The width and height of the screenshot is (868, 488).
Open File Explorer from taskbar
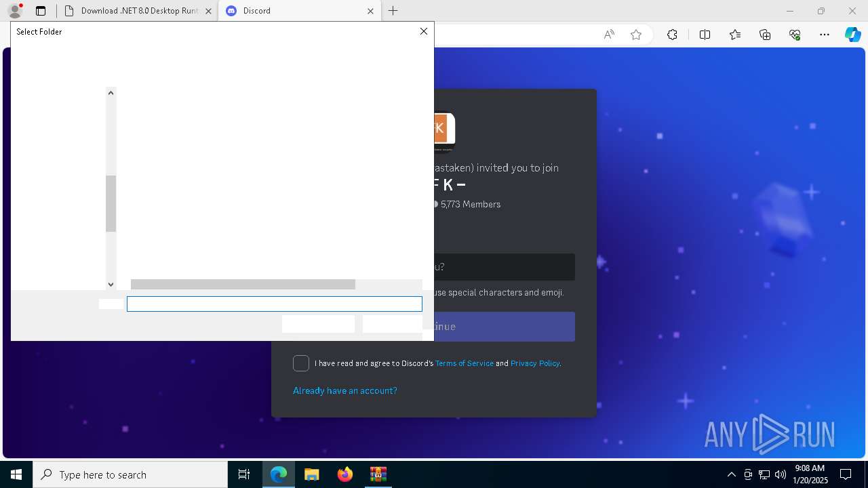(x=312, y=474)
